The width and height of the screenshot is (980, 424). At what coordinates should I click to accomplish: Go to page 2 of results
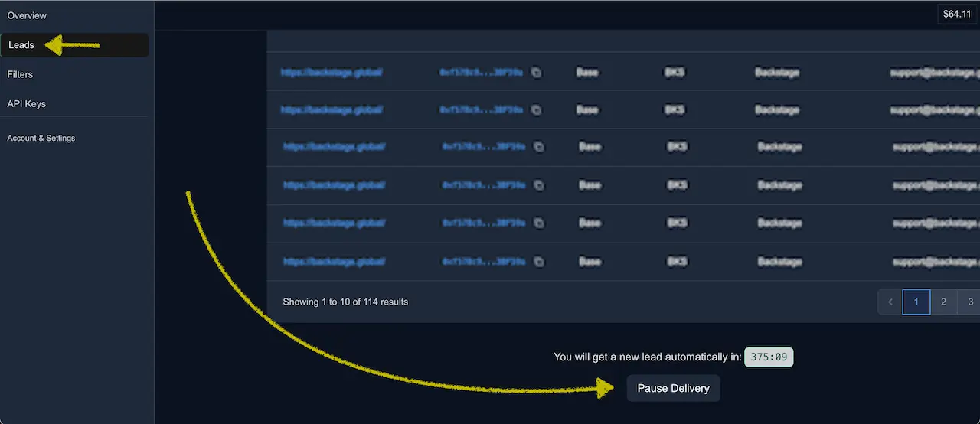coord(943,302)
